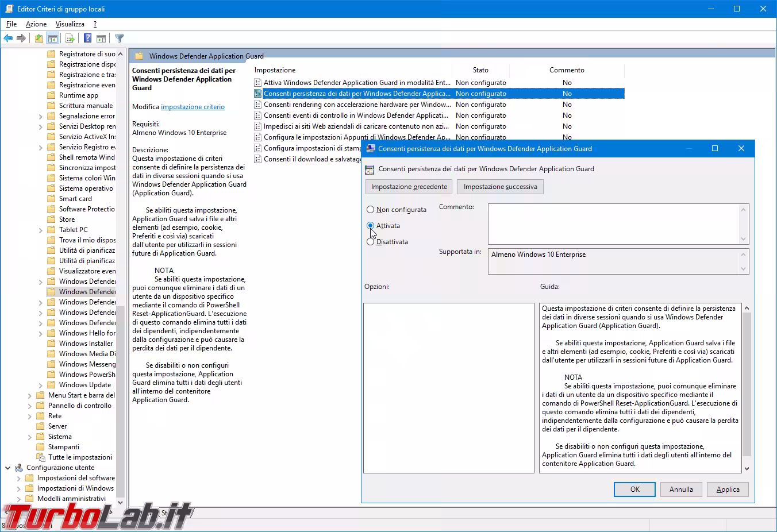This screenshot has width=777, height=532.
Task: Click the 'impostazione criterio' link
Action: pyautogui.click(x=193, y=107)
